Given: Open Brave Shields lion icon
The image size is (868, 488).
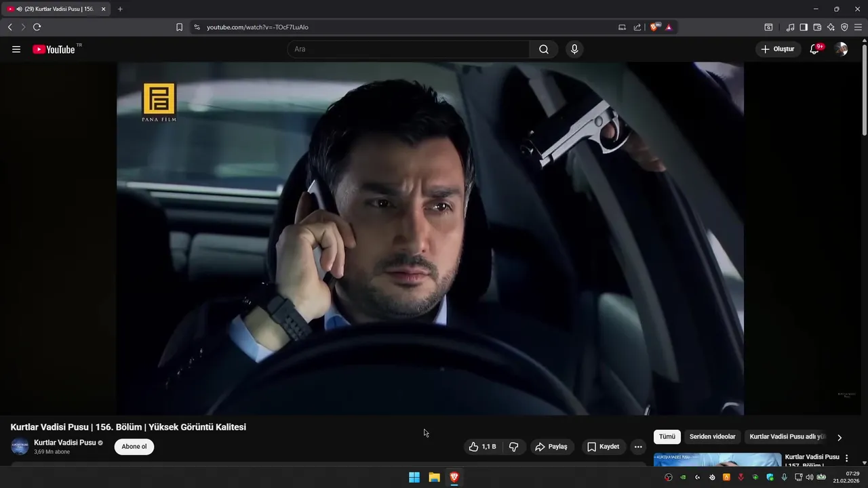Looking at the screenshot, I should click(x=654, y=27).
